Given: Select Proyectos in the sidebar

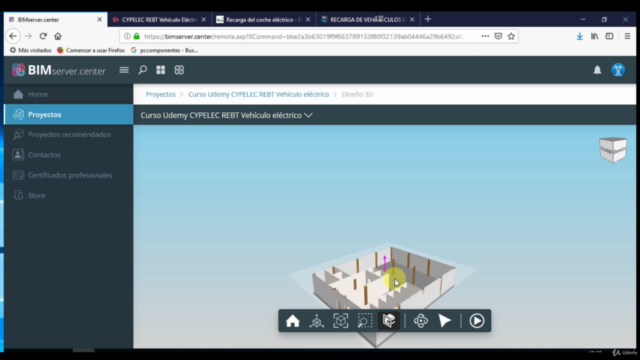Looking at the screenshot, I should coord(69,114).
